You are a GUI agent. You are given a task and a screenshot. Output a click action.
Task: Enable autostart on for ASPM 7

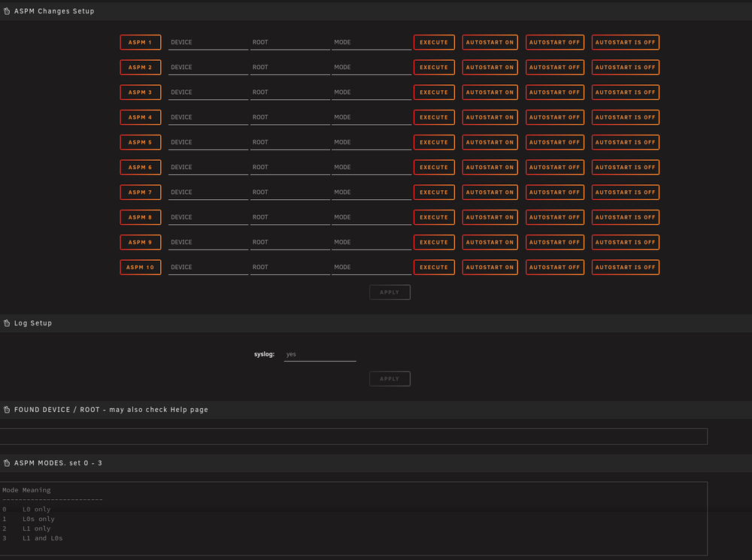click(490, 192)
